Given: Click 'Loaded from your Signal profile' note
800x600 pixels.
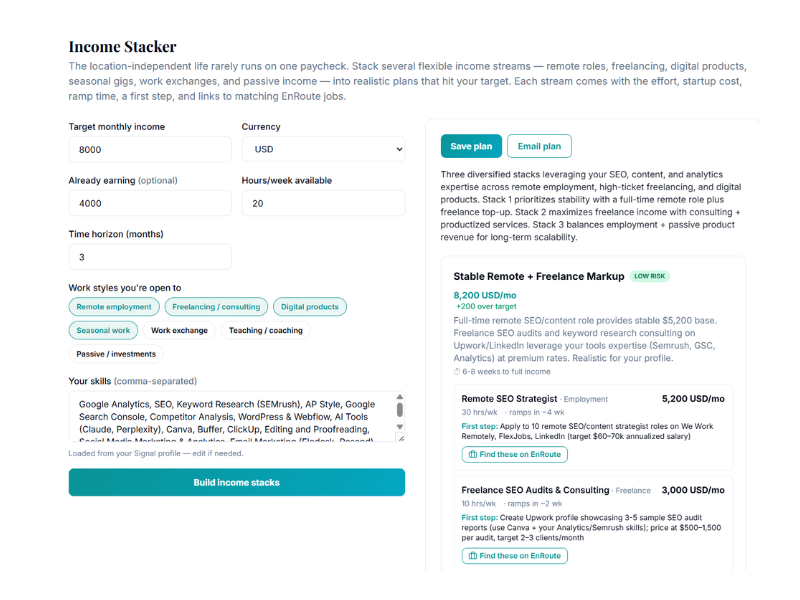Looking at the screenshot, I should pyautogui.click(x=156, y=453).
